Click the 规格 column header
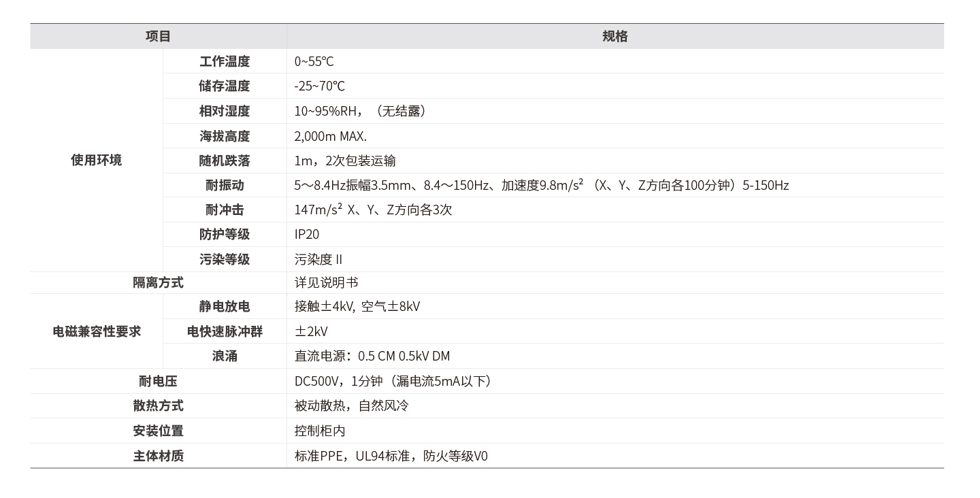Screen dimensions: 980x498 pos(616,36)
